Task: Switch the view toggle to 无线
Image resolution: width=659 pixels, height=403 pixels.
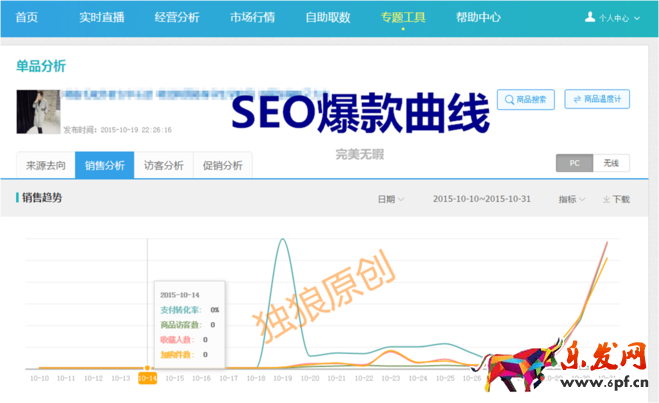Action: point(610,163)
